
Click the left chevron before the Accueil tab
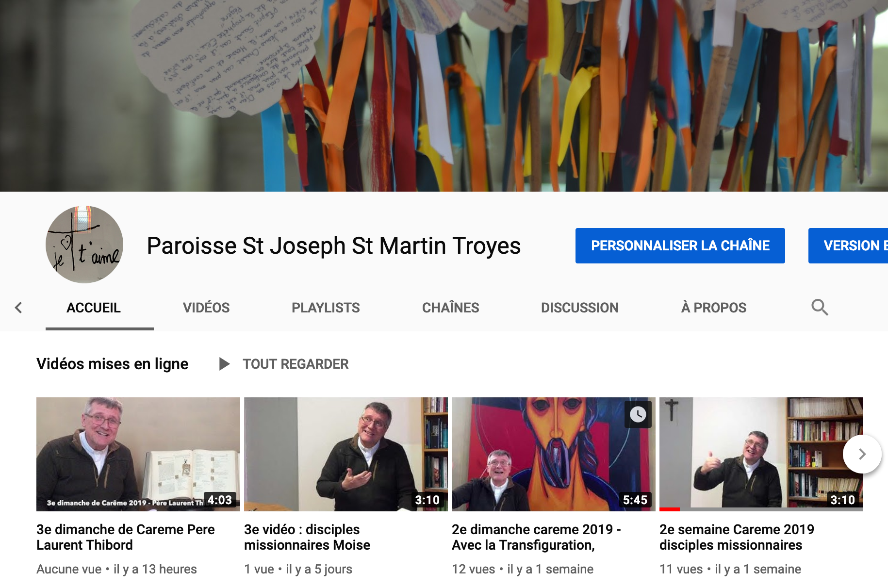[x=18, y=308]
